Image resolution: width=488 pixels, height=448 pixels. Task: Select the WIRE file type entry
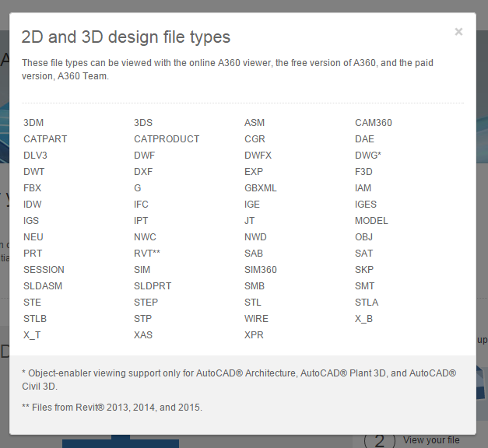pos(256,319)
